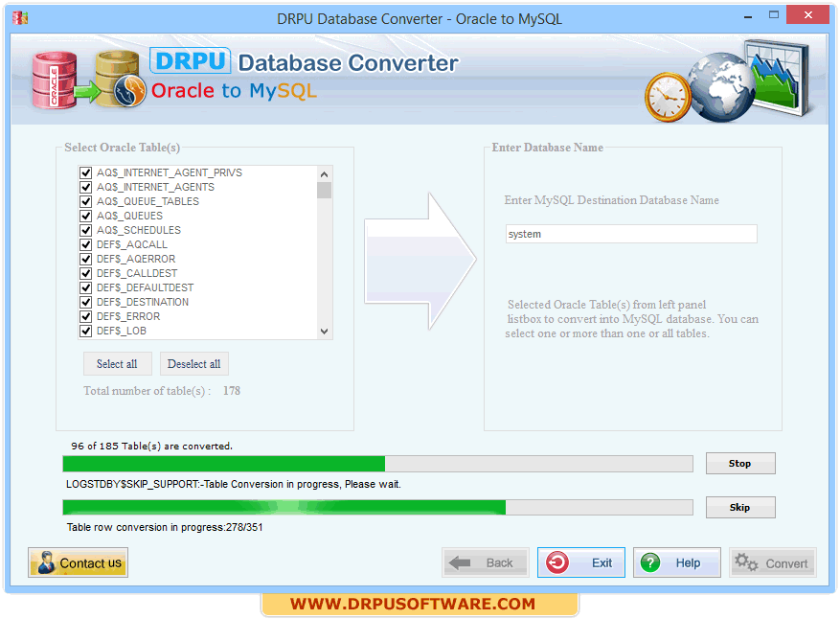
Task: Click the Select all button
Action: (117, 364)
